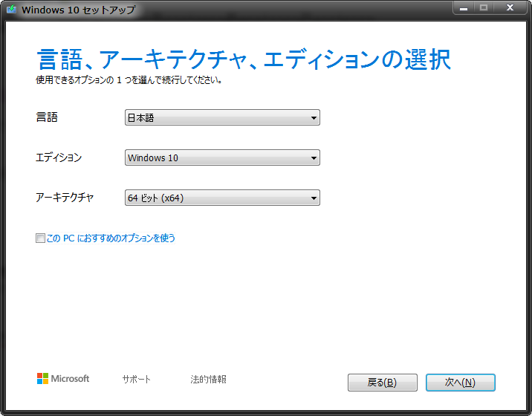This screenshot has height=416, width=532.
Task: Click the 言語 field label
Action: point(47,117)
